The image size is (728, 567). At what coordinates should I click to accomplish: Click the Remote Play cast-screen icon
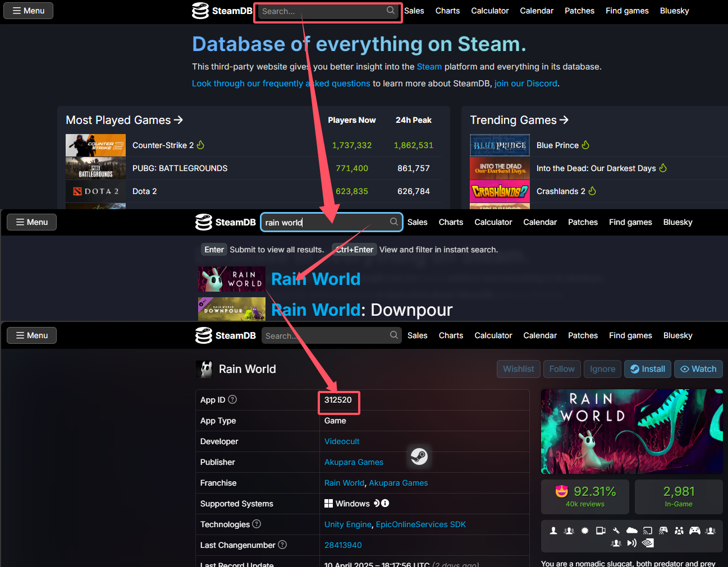[648, 531]
